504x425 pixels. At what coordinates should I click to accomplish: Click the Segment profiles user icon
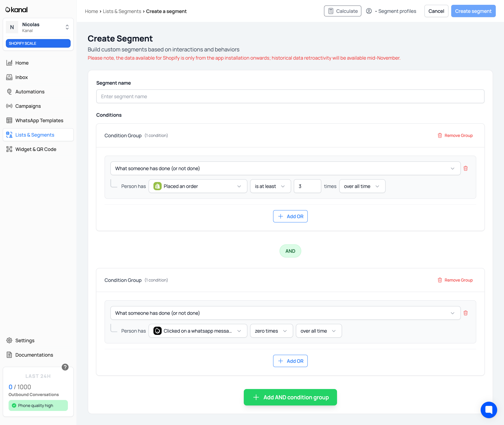[369, 11]
